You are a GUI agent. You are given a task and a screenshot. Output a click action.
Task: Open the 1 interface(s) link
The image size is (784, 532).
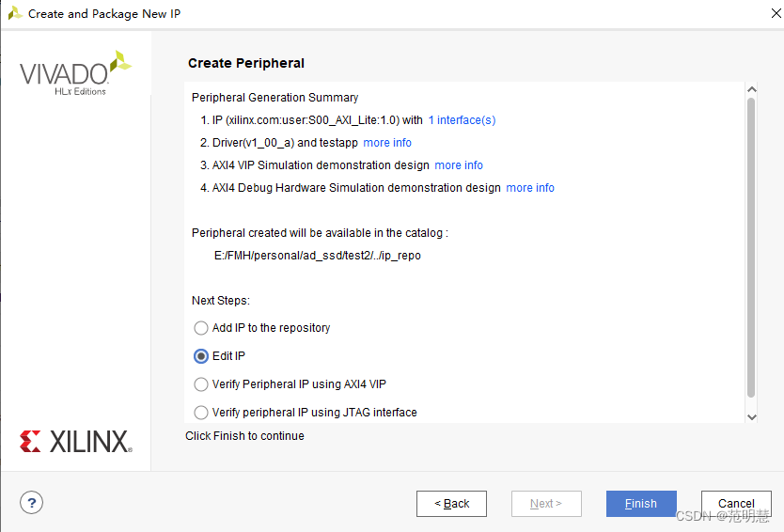462,120
